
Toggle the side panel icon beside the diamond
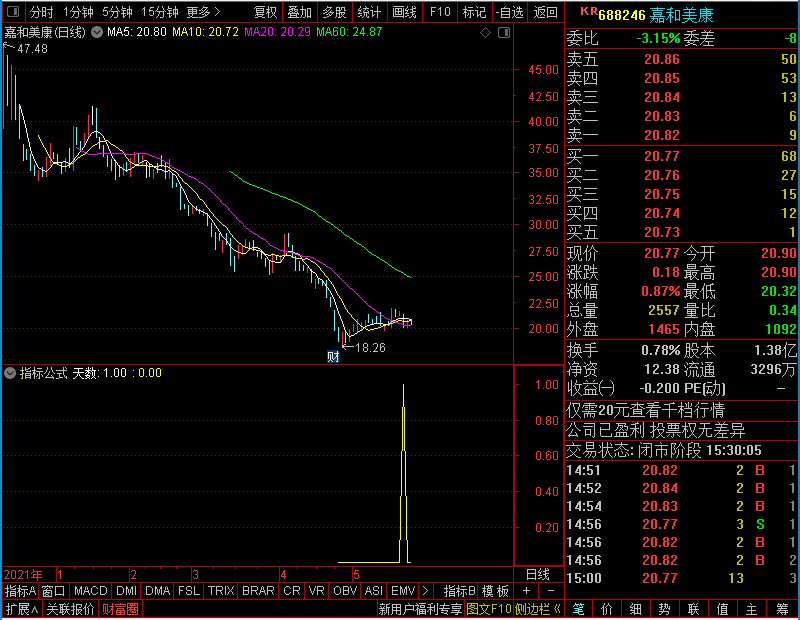tap(504, 33)
